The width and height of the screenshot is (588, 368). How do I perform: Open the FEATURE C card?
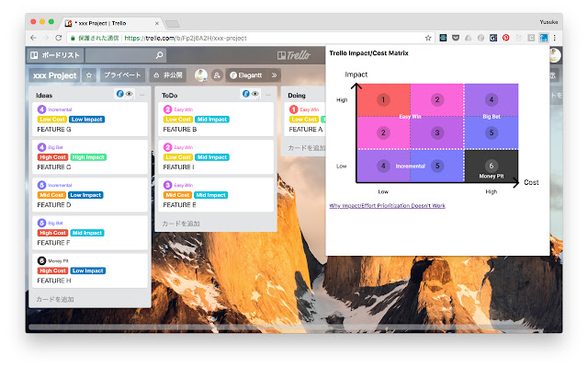[x=90, y=157]
